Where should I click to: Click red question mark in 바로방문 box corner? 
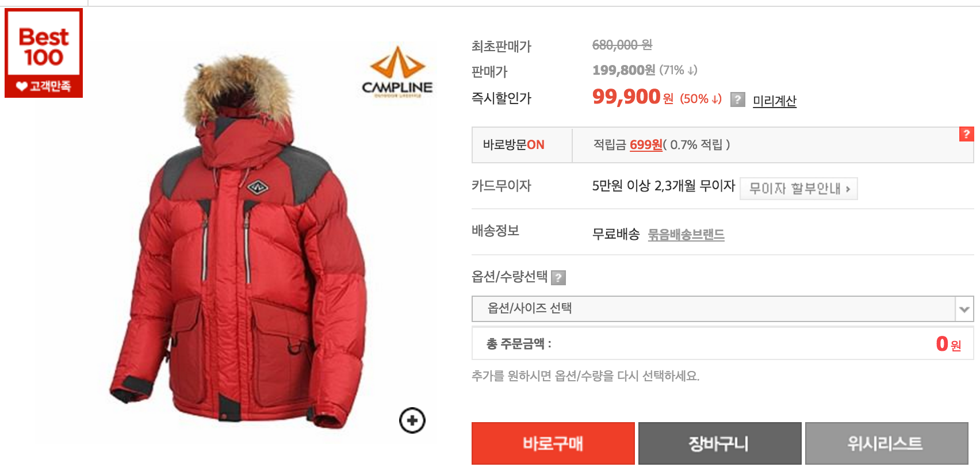coord(966,134)
